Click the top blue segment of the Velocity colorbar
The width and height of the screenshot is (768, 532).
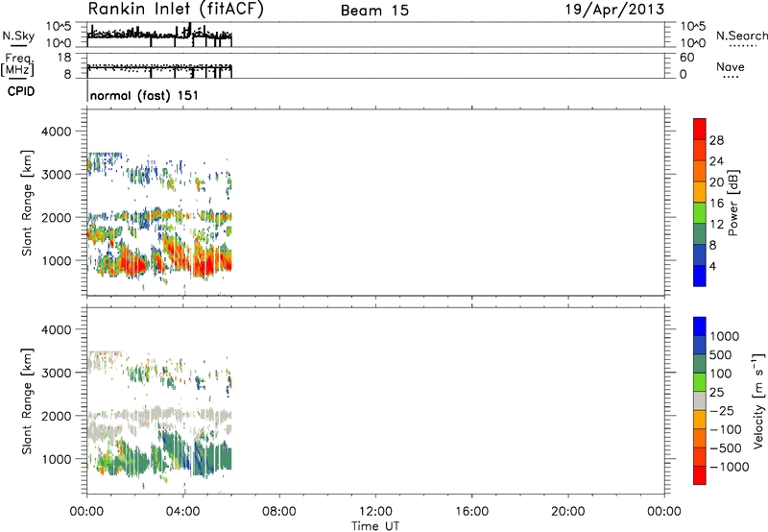pos(700,326)
